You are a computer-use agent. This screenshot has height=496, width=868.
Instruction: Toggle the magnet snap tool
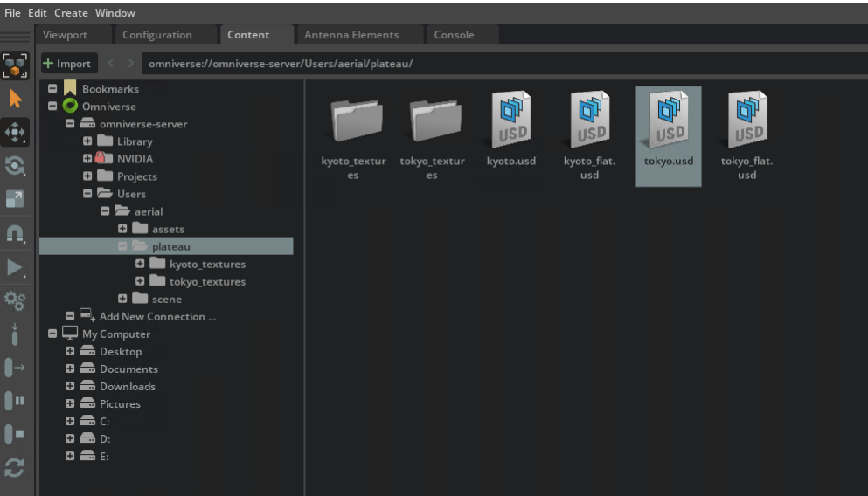tap(16, 233)
